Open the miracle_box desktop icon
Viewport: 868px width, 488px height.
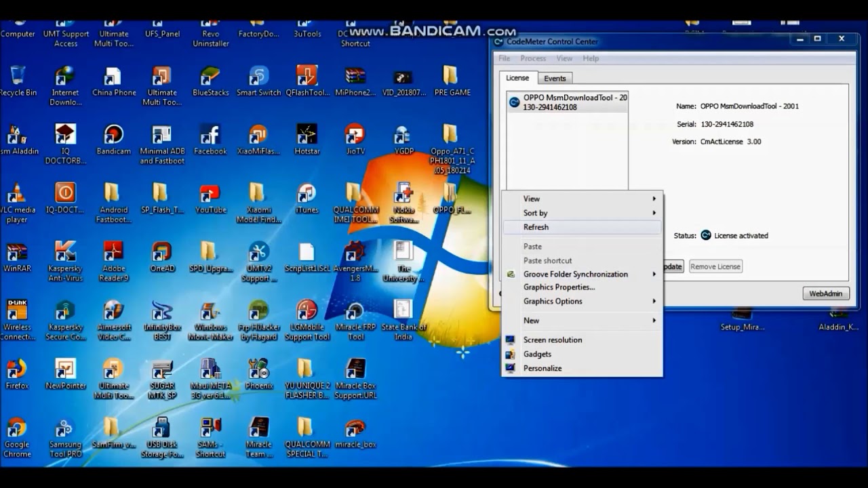(x=355, y=433)
